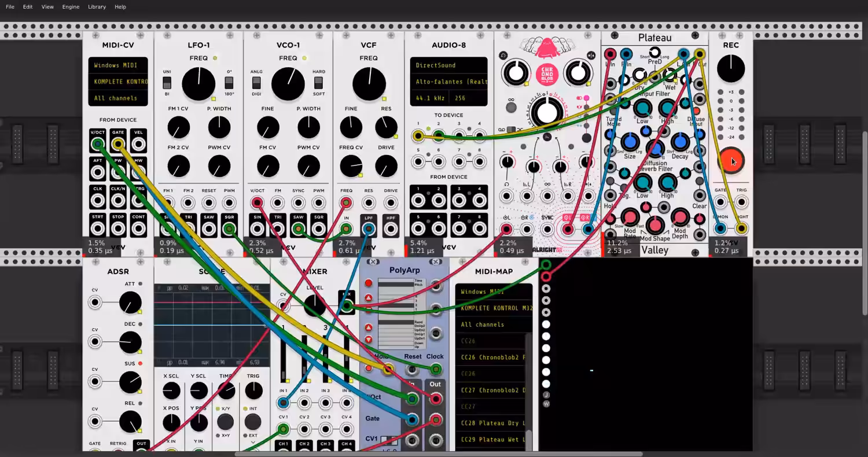Screen dimensions: 868x457
Task: Toggle the VCO-1 ANLG/DIGI switch
Action: click(256, 83)
